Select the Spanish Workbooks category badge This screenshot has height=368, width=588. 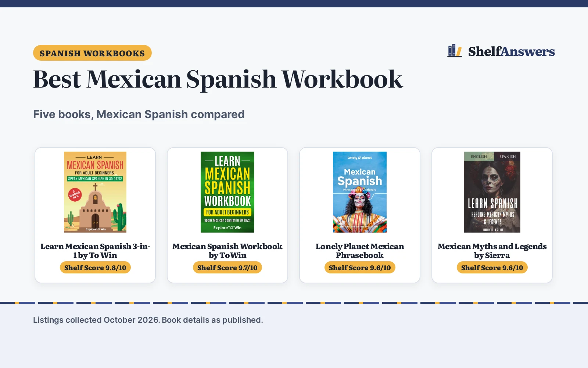pos(92,53)
